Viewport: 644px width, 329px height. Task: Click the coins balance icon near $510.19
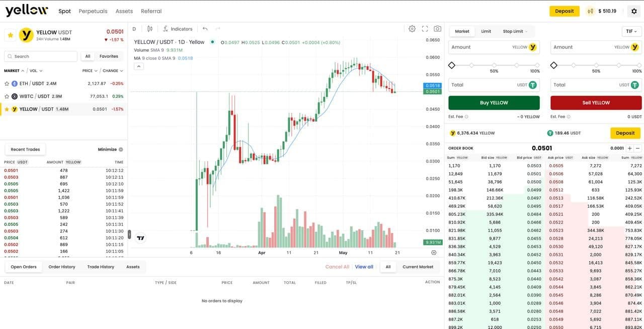click(x=591, y=11)
